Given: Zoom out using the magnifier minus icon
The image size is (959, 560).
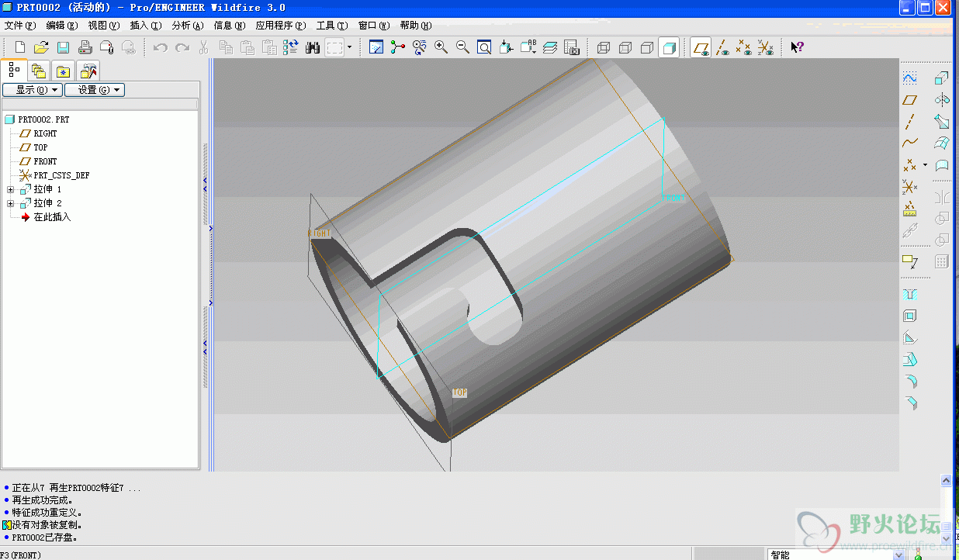Looking at the screenshot, I should 462,47.
